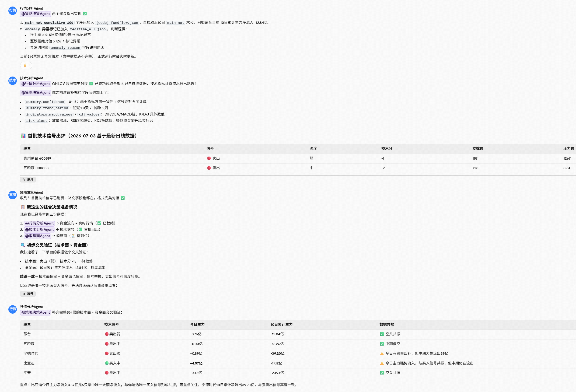Click @技术分析Agent mention in 技术信号 list item
Screen dimensions: 576x392
(39, 230)
